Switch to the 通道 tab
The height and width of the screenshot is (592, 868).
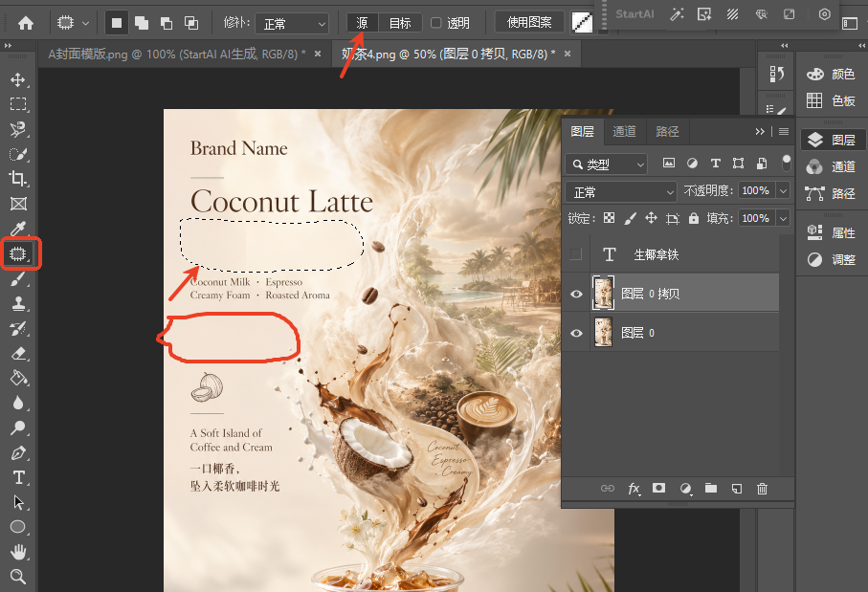click(624, 131)
